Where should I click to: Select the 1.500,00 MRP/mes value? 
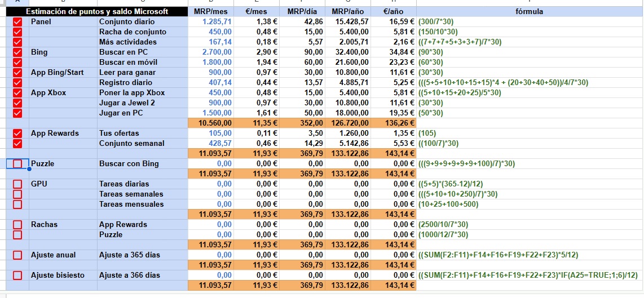pos(211,113)
